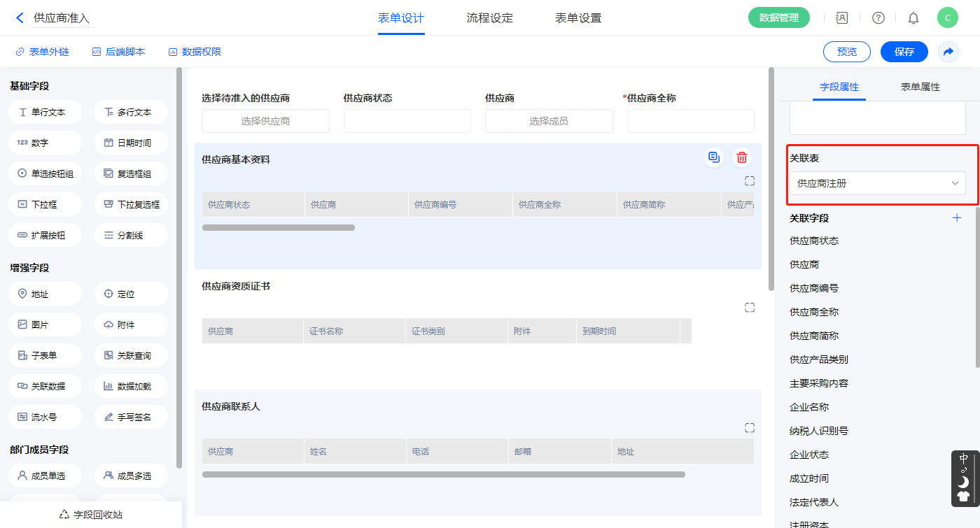The height and width of the screenshot is (528, 980).
Task: Open the help question mark icon
Action: pos(878,18)
